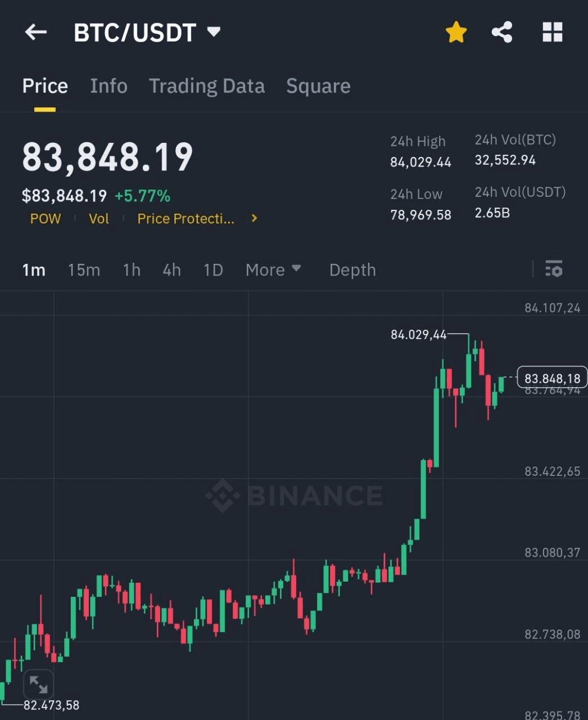Show the Depth chart

(352, 270)
